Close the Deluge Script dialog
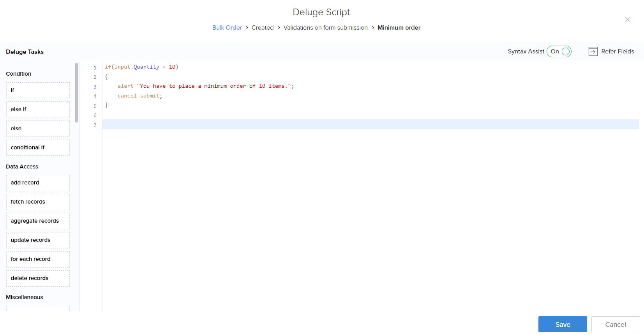Viewport: 644px width, 335px height. (x=627, y=19)
